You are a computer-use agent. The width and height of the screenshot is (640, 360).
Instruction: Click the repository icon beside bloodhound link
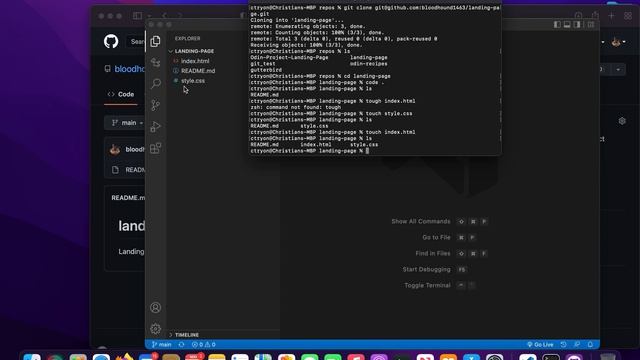(x=107, y=69)
